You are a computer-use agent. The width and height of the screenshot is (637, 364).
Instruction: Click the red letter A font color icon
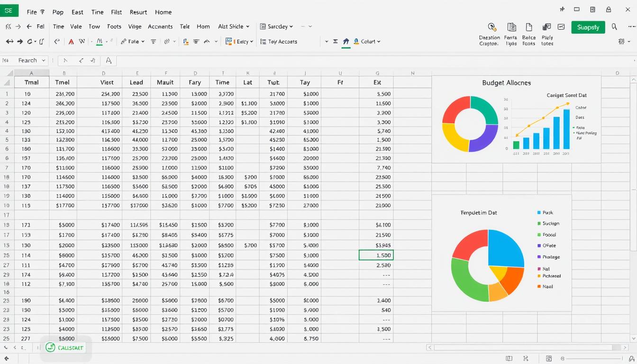click(x=71, y=42)
